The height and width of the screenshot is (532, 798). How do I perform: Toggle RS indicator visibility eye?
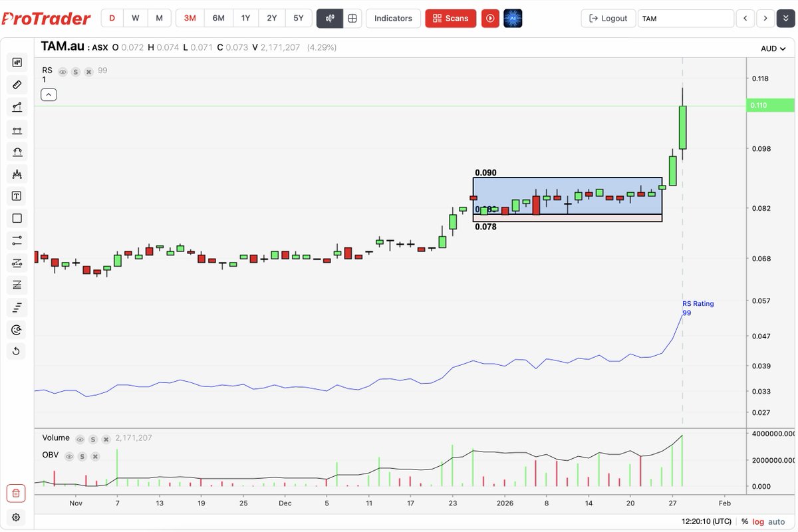[x=63, y=71]
